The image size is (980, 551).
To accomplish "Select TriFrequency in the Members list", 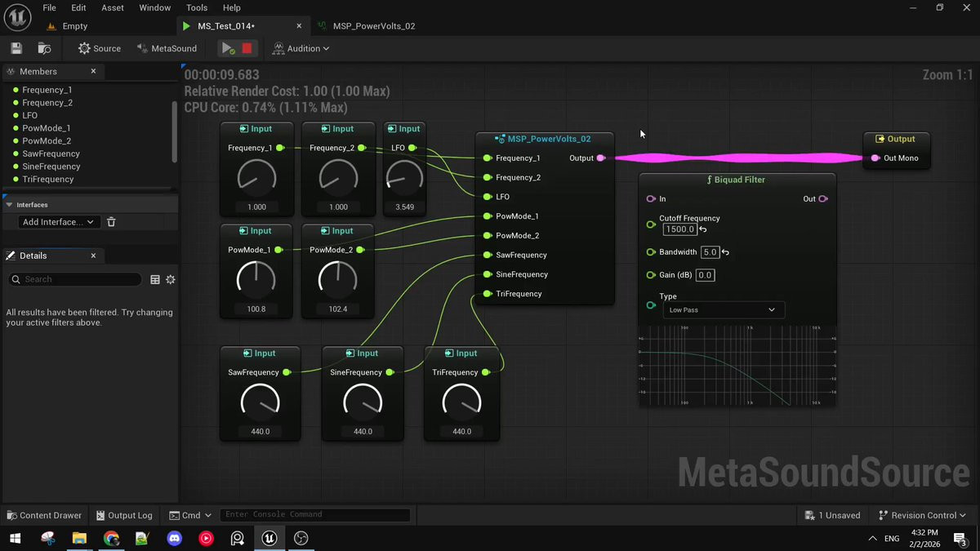I will click(x=48, y=179).
